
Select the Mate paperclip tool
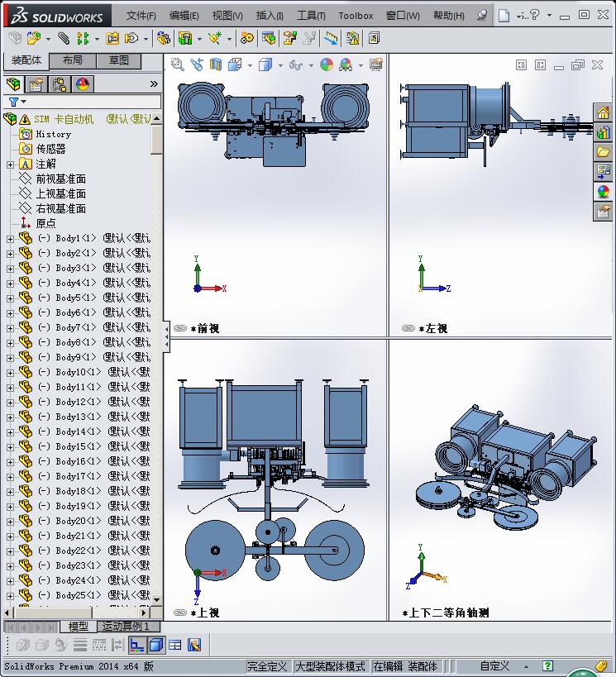pyautogui.click(x=64, y=39)
